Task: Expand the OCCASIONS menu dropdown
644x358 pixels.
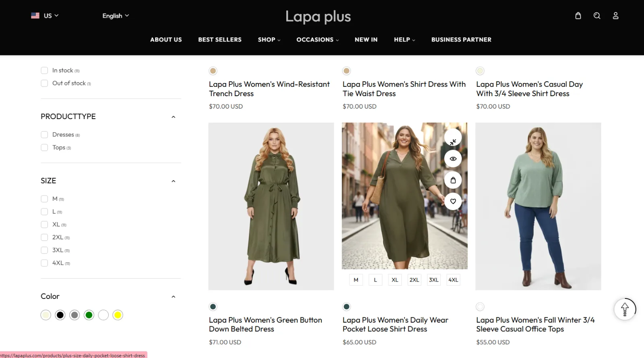Action: click(x=318, y=39)
